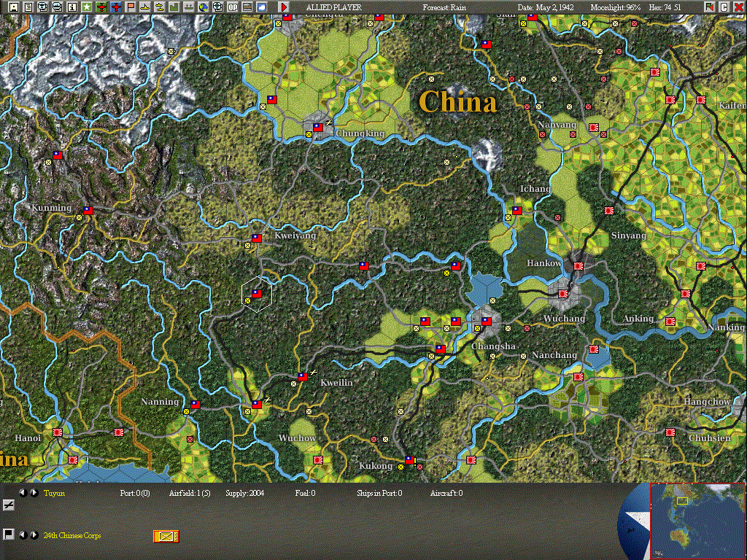Viewport: 747px width, 560px height.
Task: Click the green ground with arrows icon
Action: pos(189,7)
